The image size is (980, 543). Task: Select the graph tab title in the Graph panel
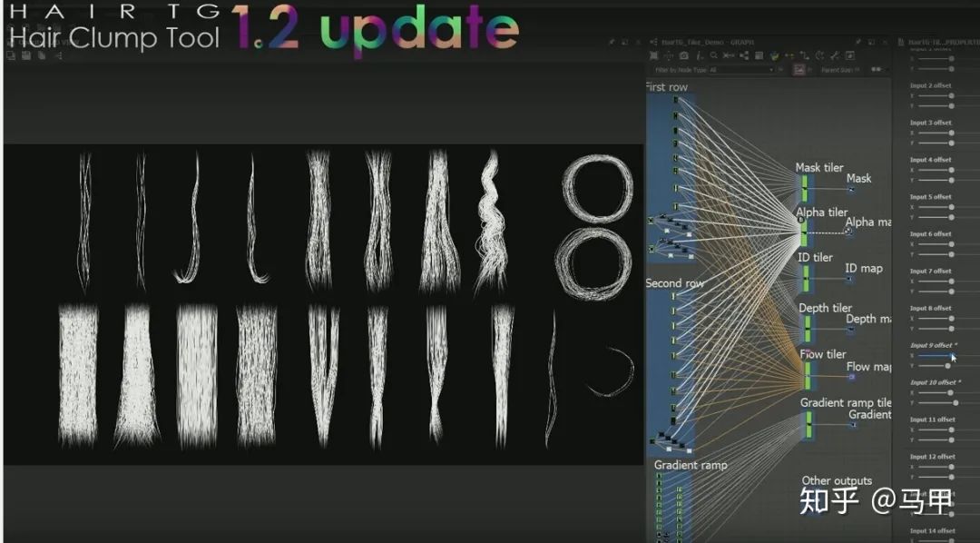(x=708, y=42)
